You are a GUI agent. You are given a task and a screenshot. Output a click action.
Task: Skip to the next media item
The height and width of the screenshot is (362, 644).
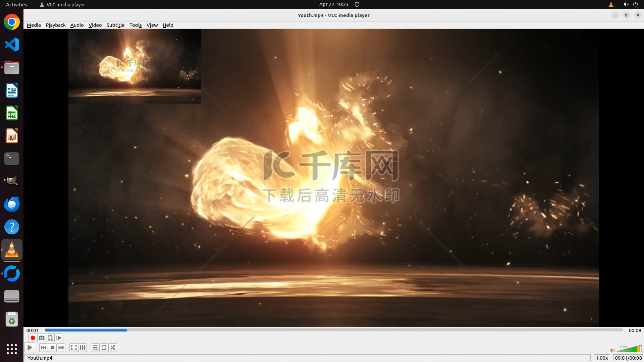[61, 348]
